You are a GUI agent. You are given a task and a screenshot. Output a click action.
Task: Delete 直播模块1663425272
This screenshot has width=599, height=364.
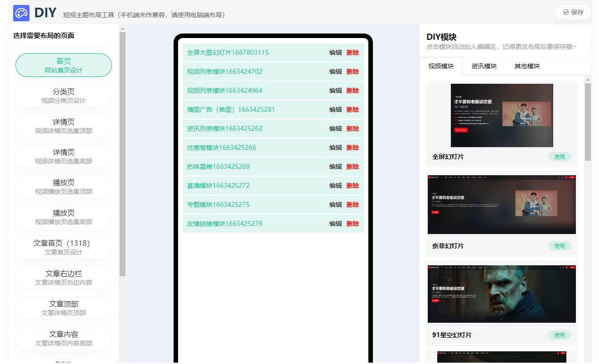(353, 186)
